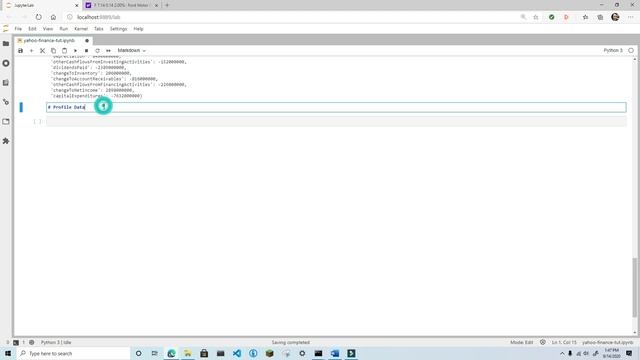Interrupt the kernel with the stop icon
Viewport: 640px width, 360px height.
[87, 51]
